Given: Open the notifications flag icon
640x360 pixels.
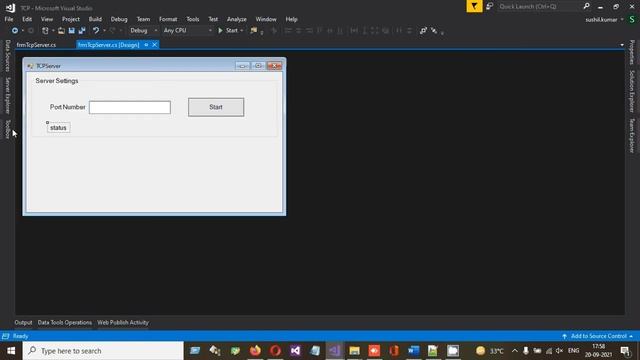Looking at the screenshot, I should (x=474, y=6).
